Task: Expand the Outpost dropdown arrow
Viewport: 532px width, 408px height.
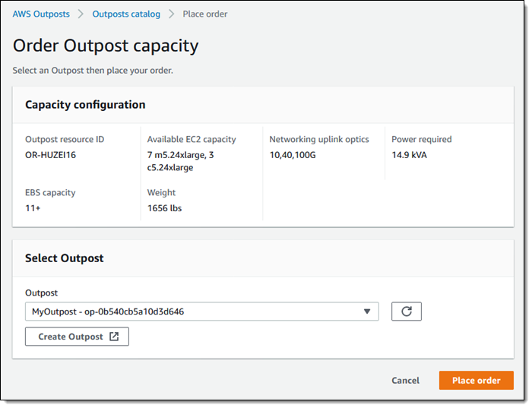Action: click(x=367, y=312)
